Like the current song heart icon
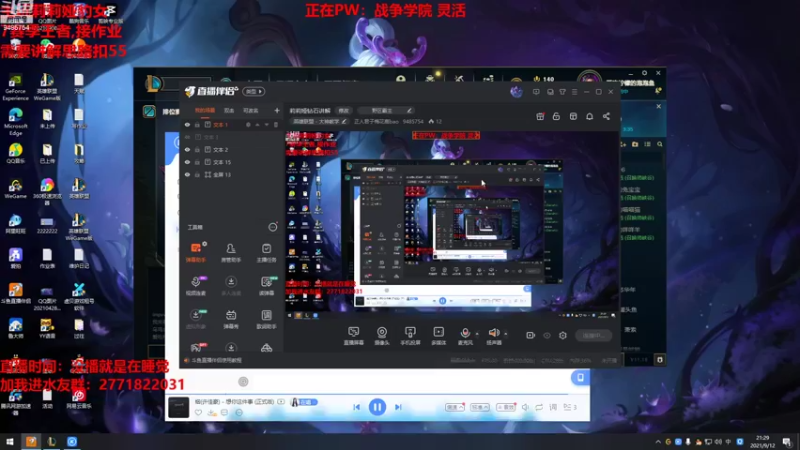The width and height of the screenshot is (800, 450). (x=198, y=412)
